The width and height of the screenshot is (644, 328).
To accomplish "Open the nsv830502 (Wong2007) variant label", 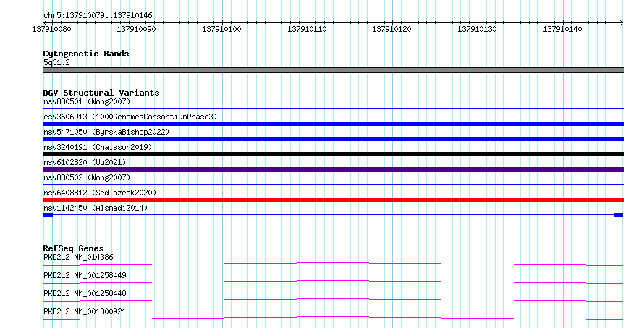I will (87, 177).
